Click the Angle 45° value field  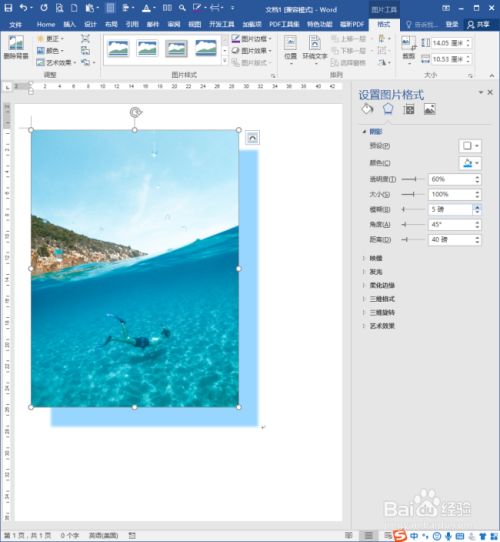click(451, 225)
